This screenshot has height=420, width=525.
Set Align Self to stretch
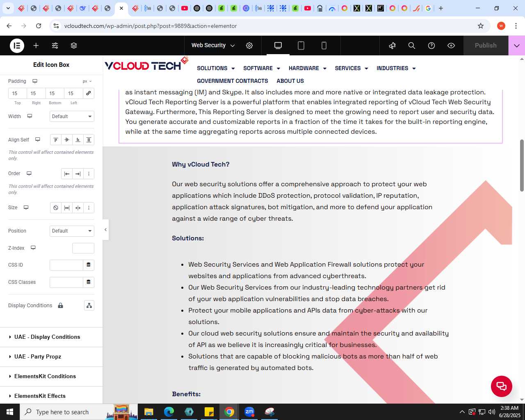tap(89, 140)
